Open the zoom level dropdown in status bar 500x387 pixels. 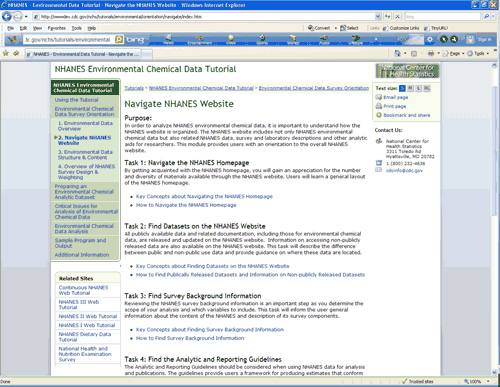(x=488, y=381)
